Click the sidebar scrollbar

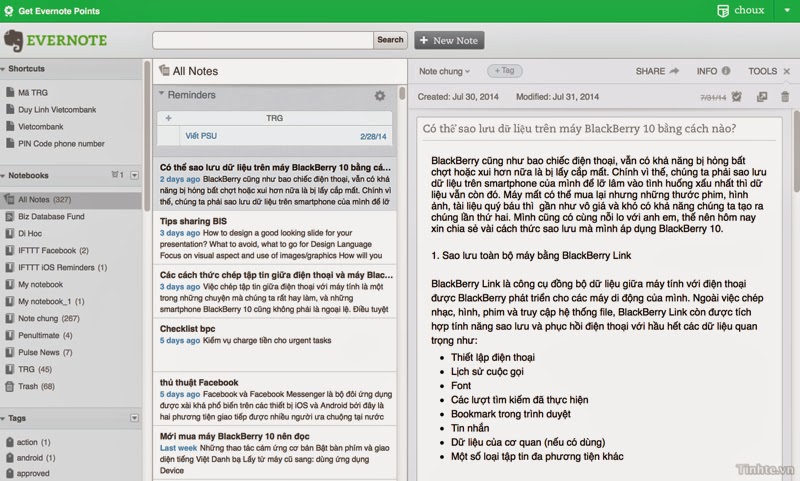pos(147,137)
